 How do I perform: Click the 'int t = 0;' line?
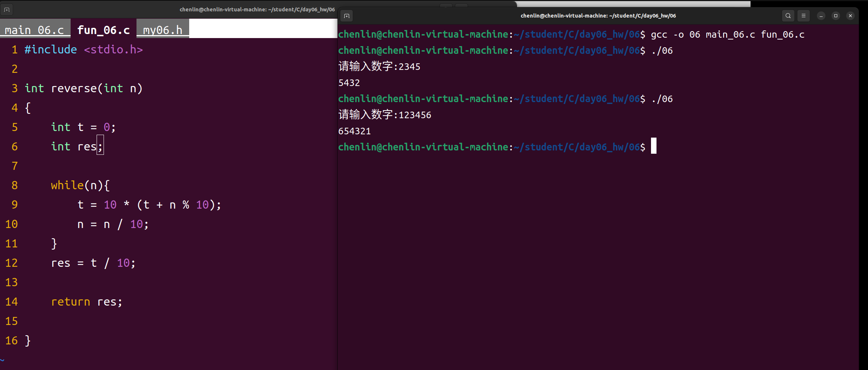click(x=83, y=127)
